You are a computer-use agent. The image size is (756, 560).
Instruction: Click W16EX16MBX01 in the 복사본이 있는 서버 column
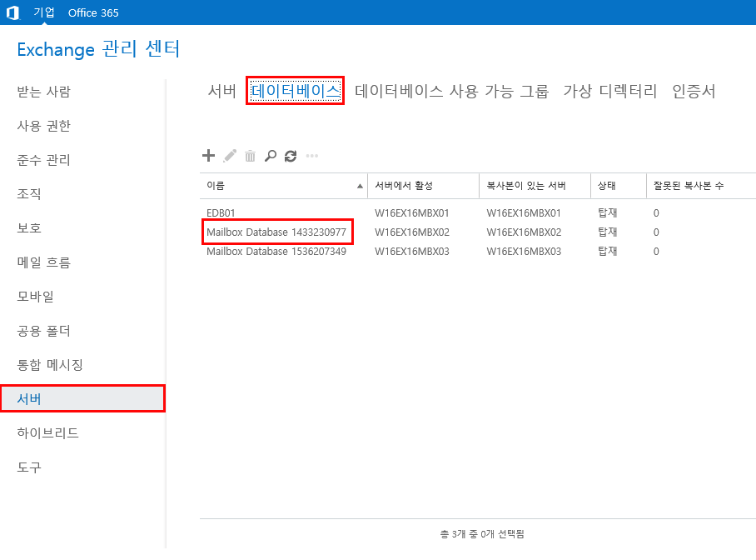pyautogui.click(x=524, y=212)
